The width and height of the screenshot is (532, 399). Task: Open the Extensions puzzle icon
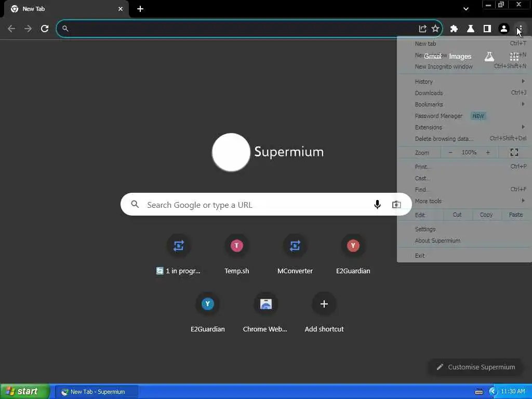pos(454,29)
